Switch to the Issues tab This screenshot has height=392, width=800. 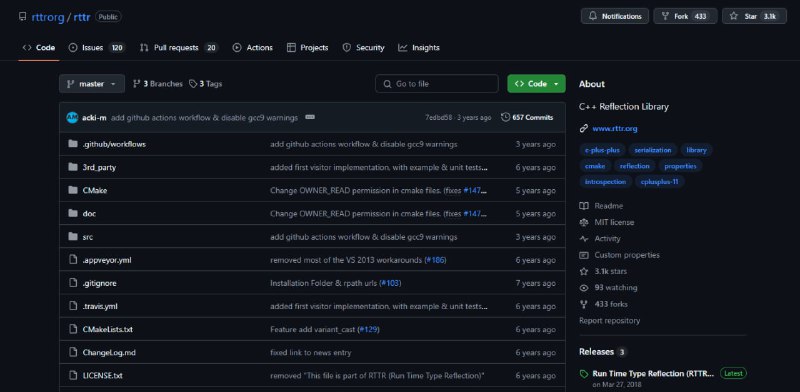point(96,47)
